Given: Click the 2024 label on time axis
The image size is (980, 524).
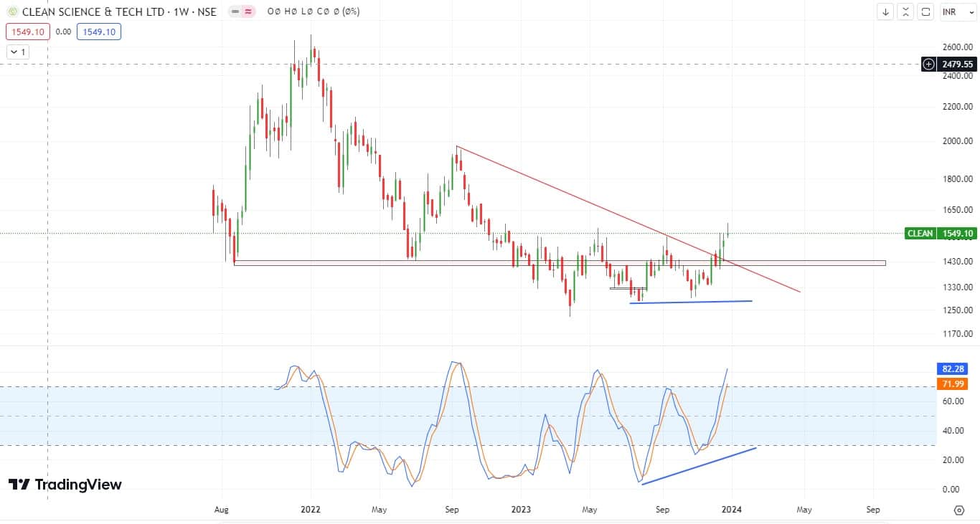Looking at the screenshot, I should tap(731, 510).
